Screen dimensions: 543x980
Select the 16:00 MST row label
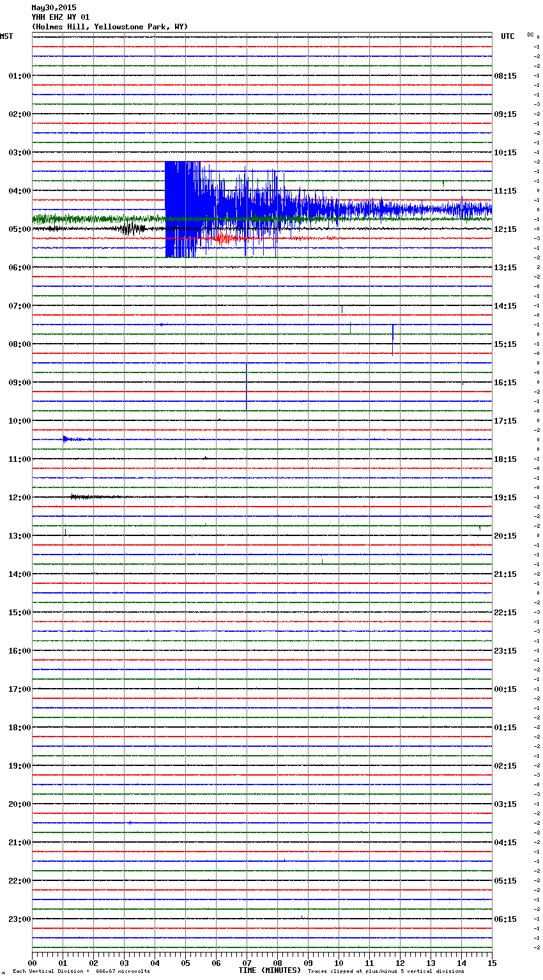coord(20,651)
